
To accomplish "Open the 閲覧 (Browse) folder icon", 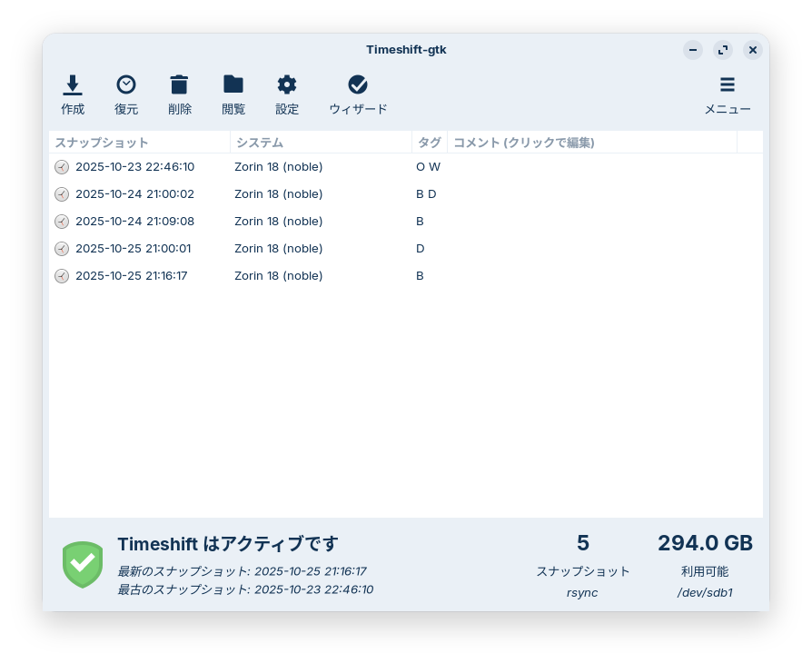I will (x=233, y=85).
